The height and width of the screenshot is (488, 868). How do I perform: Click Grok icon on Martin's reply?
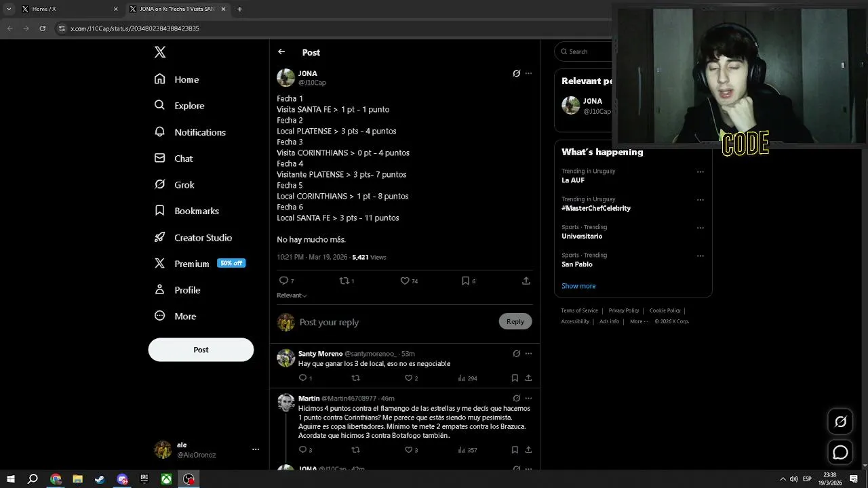click(516, 399)
